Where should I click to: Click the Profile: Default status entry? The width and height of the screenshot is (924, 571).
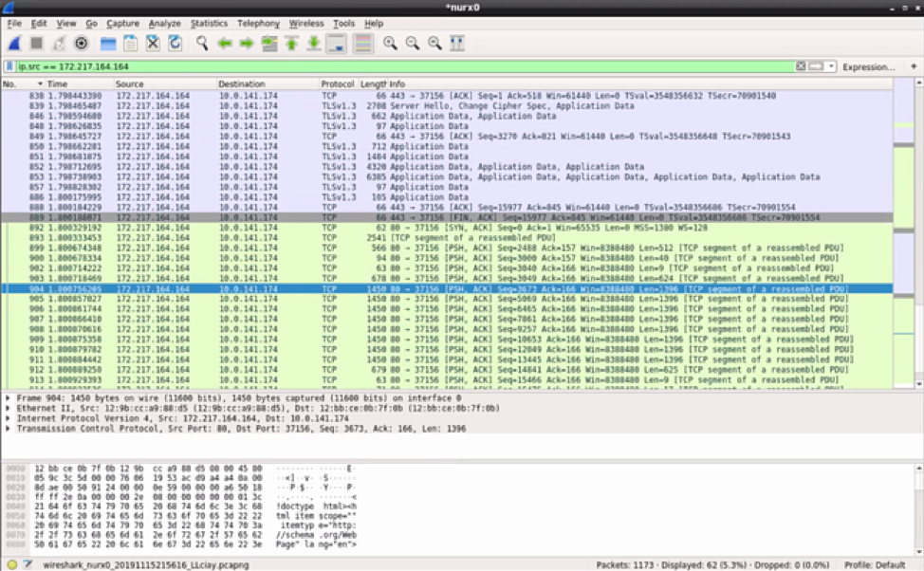pyautogui.click(x=875, y=564)
